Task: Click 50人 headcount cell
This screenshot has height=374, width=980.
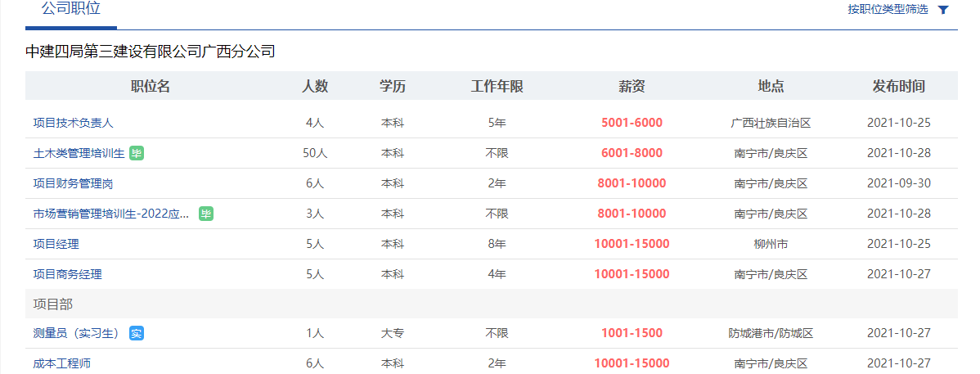Action: pos(315,153)
